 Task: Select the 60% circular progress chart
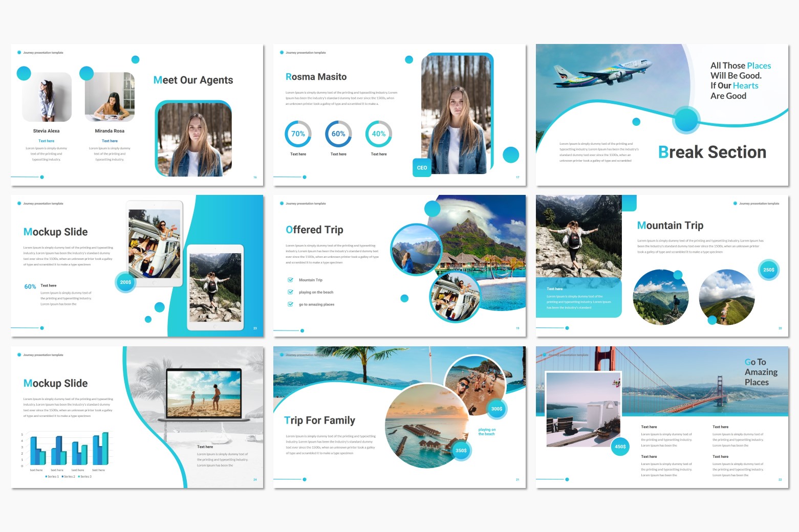338,134
